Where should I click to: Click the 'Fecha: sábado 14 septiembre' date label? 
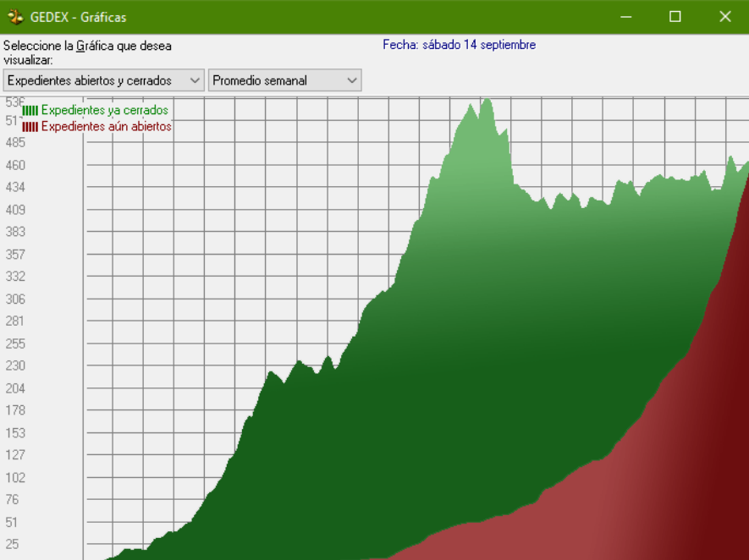[459, 45]
